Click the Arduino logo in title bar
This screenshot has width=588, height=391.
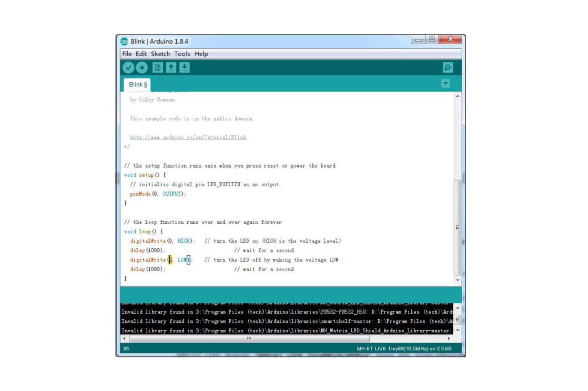pos(124,41)
